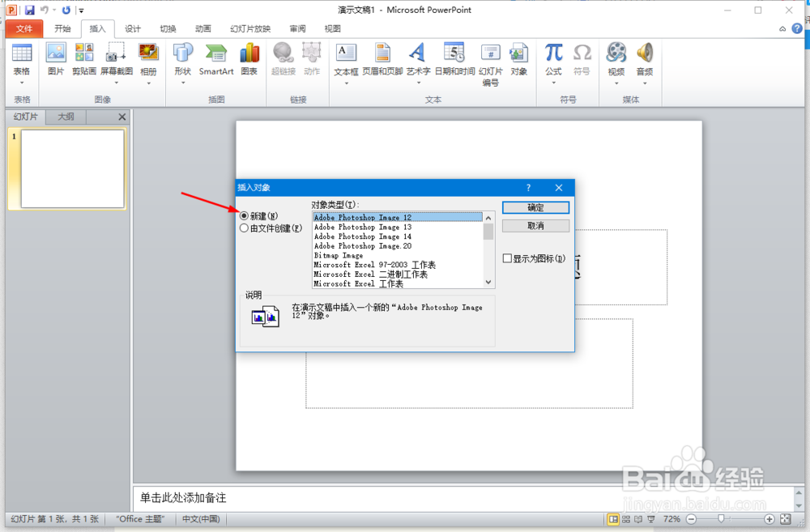Screen dimensions: 810x532
Task: Start the slide show from status bar
Action: pyautogui.click(x=651, y=519)
